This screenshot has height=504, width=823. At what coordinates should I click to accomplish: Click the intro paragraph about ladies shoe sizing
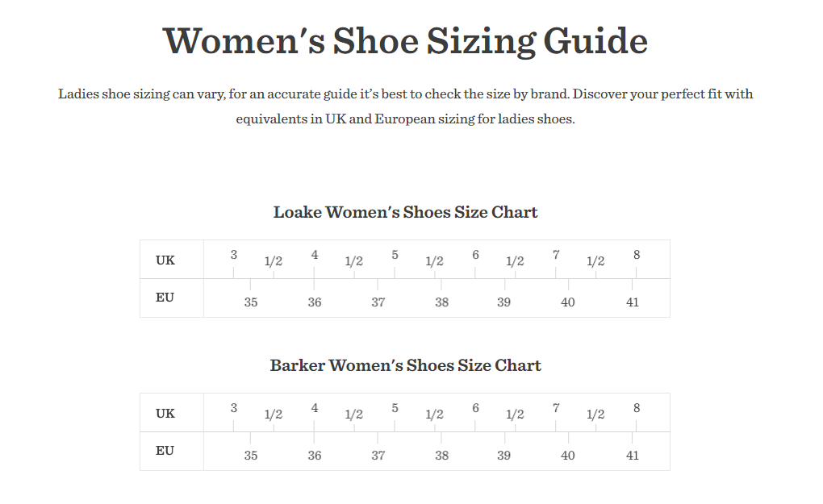point(405,106)
